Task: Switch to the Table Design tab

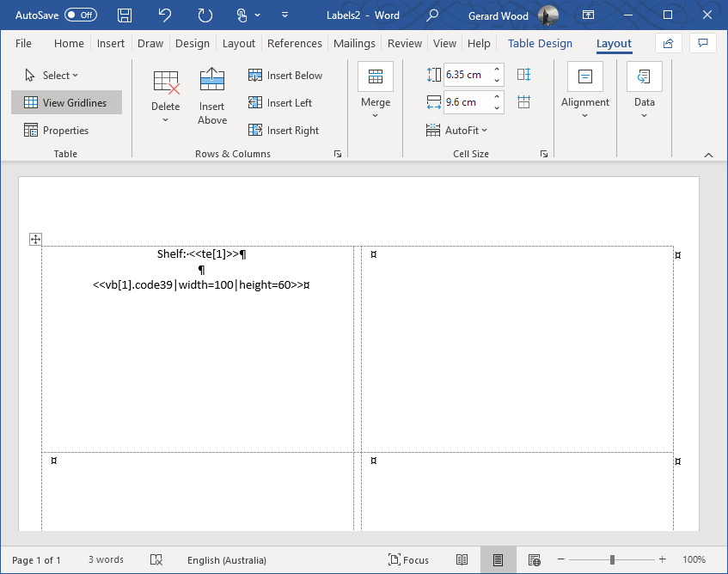Action: tap(540, 43)
